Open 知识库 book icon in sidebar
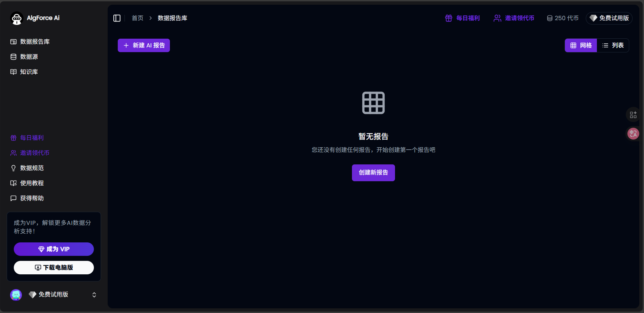This screenshot has width=644, height=313. pos(13,72)
